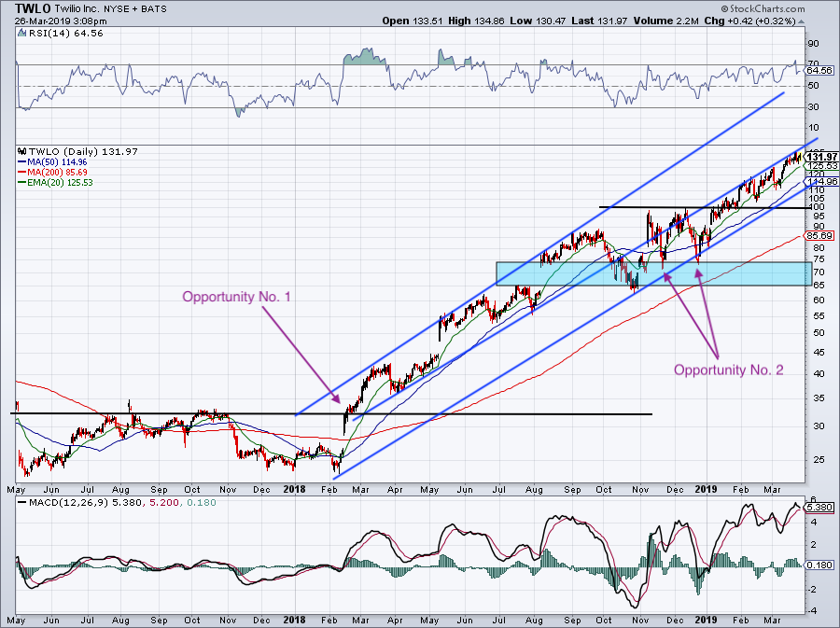Click the candlestick icon beside TWLO (Daily)

22,151
